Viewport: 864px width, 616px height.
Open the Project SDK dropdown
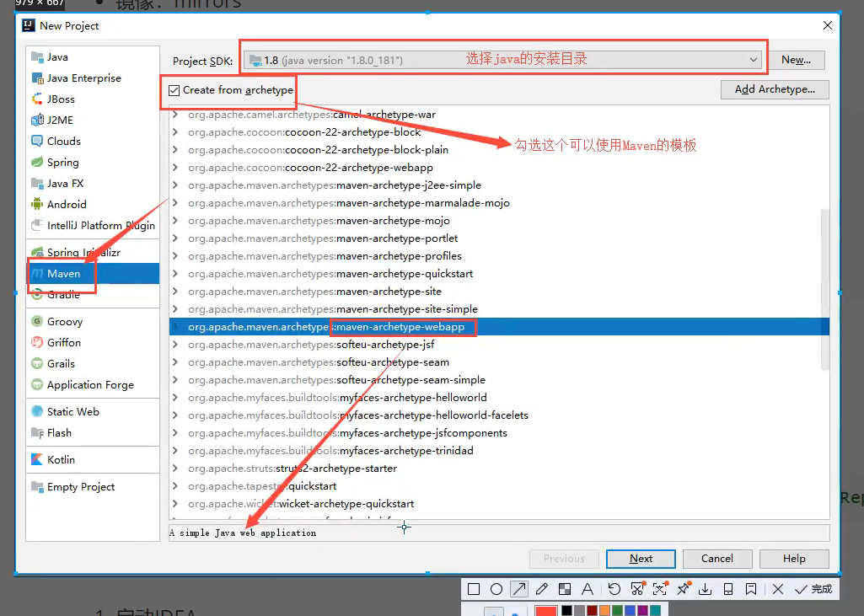click(503, 60)
